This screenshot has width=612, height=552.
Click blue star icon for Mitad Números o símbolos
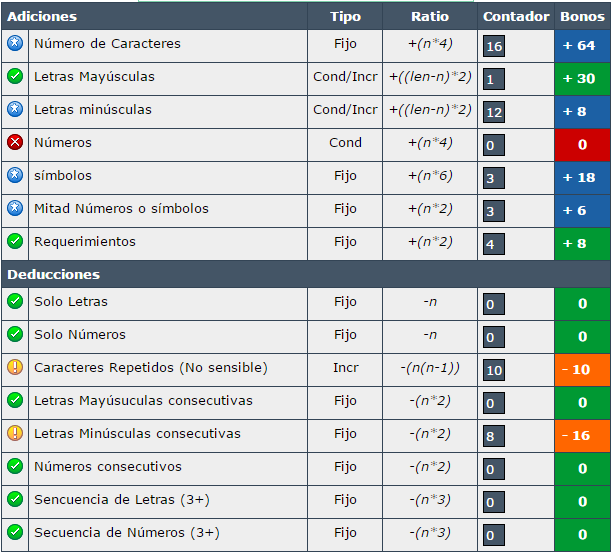click(15, 208)
